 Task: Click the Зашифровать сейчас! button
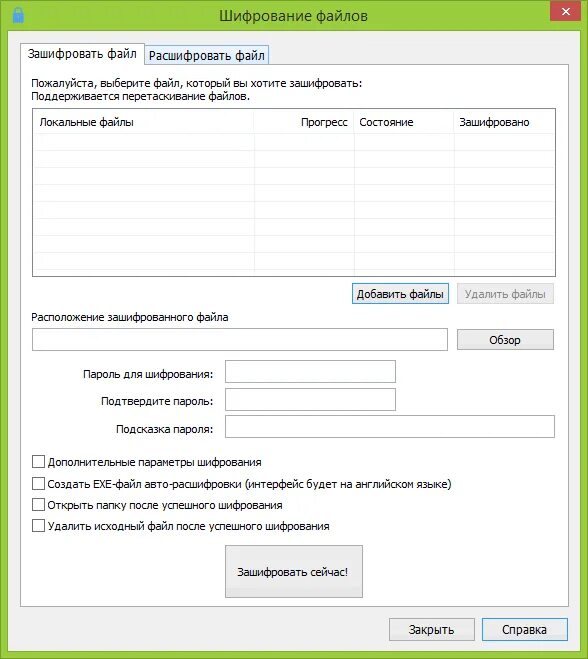click(x=294, y=572)
